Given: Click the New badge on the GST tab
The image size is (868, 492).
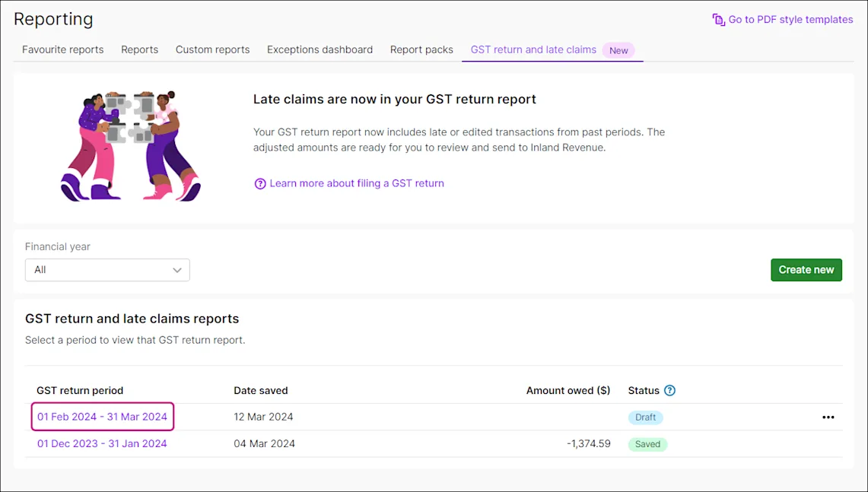Looking at the screenshot, I should click(618, 49).
